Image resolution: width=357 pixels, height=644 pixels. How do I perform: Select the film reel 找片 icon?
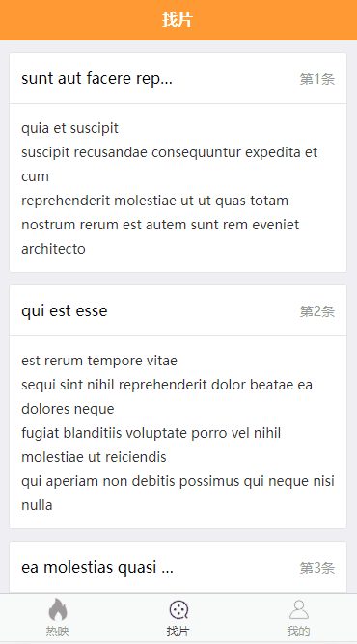(x=178, y=609)
